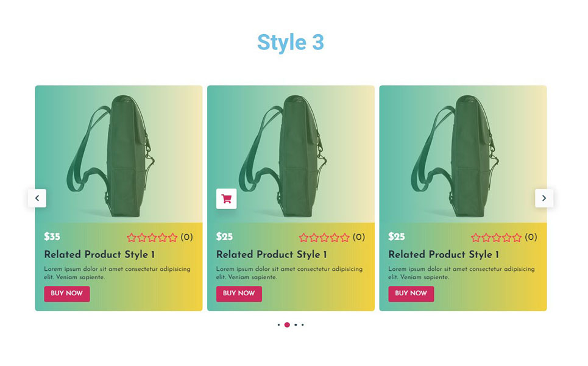Image resolution: width=588 pixels, height=366 pixels.
Task: Click Buy Now on third card
Action: [x=411, y=294]
